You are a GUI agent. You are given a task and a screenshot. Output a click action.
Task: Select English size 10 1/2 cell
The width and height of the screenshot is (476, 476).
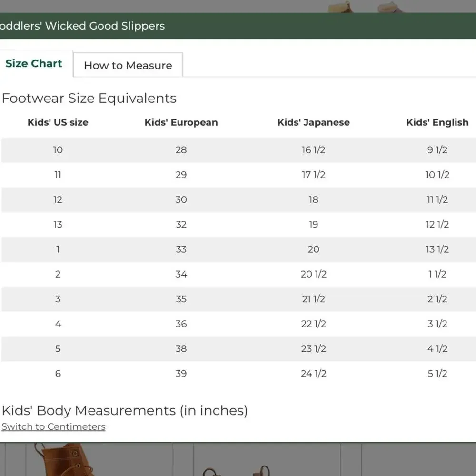[437, 175]
